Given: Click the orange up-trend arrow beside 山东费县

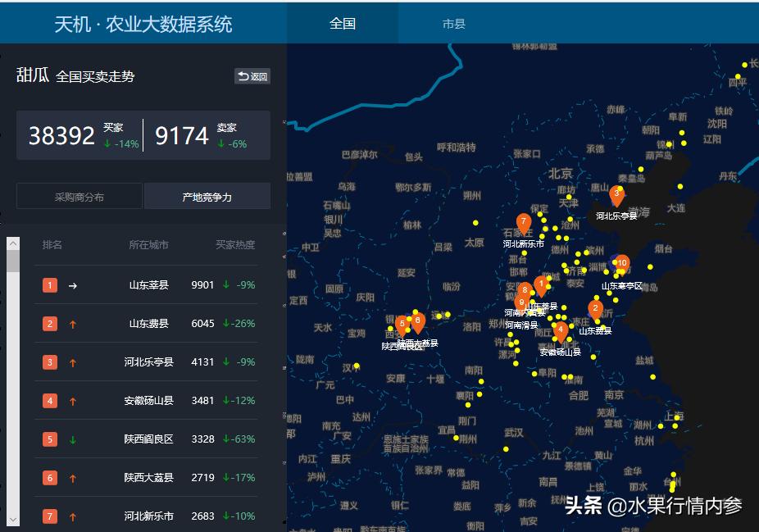Looking at the screenshot, I should [70, 323].
